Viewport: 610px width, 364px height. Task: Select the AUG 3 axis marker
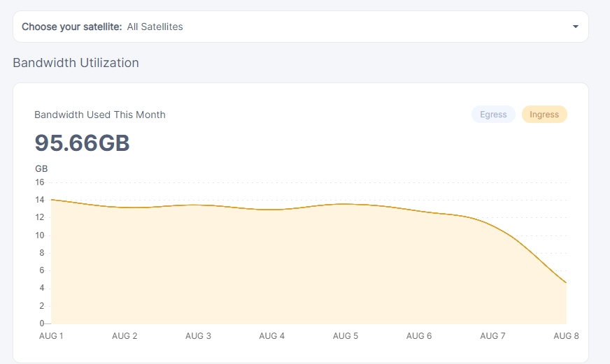click(198, 336)
